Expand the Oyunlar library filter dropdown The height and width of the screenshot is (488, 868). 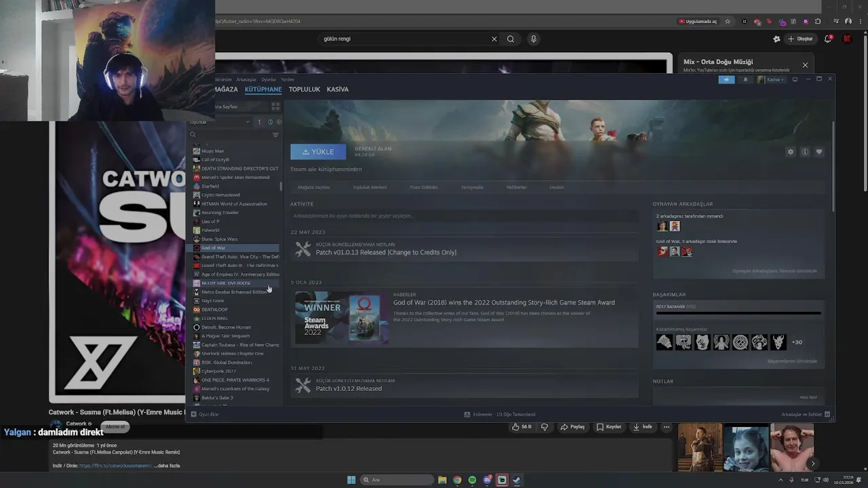(220, 122)
